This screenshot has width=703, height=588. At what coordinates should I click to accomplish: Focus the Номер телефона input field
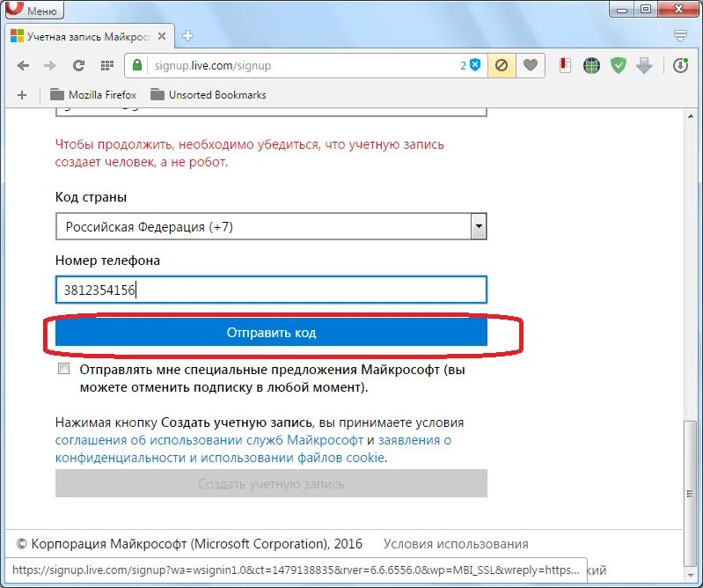[x=271, y=290]
